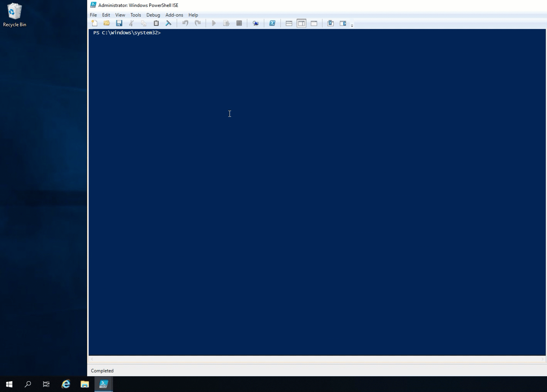Paste from clipboard with the Paste icon
Image resolution: width=547 pixels, height=392 pixels.
tap(156, 24)
